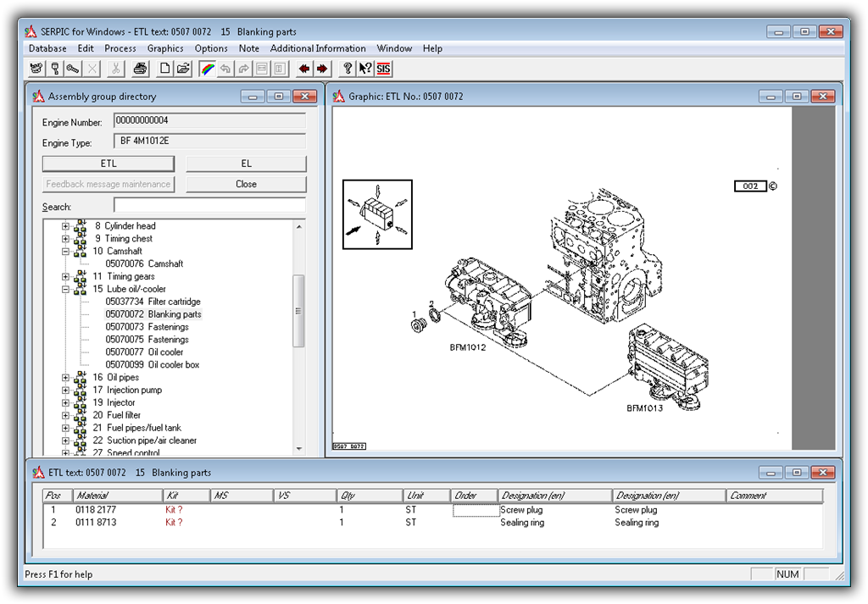Expand the 20 Fuel filter node
868x604 pixels.
point(65,415)
